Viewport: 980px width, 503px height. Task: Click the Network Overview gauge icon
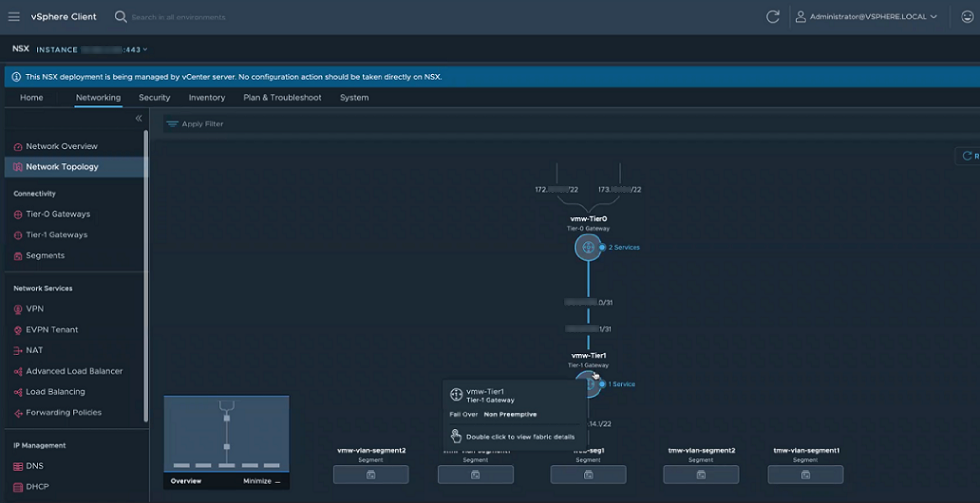[18, 147]
